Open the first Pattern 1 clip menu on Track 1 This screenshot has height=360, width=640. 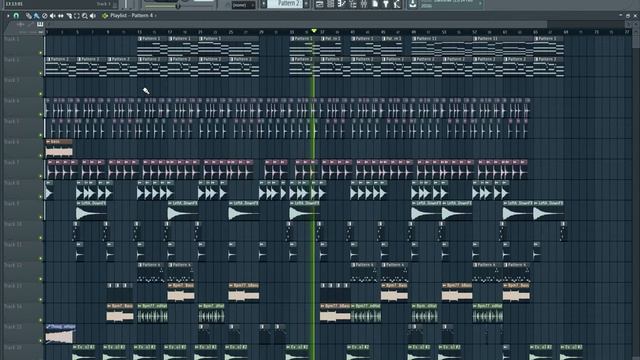tap(140, 39)
